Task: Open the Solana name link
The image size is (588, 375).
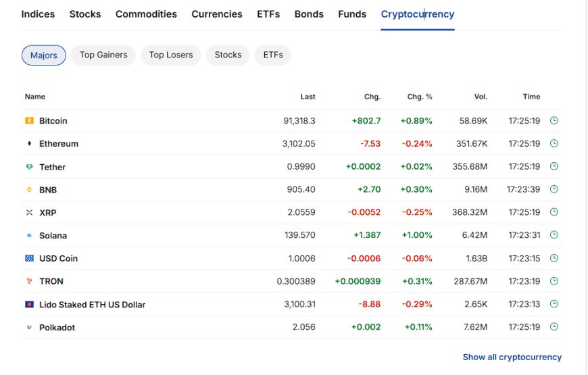Action: [53, 236]
